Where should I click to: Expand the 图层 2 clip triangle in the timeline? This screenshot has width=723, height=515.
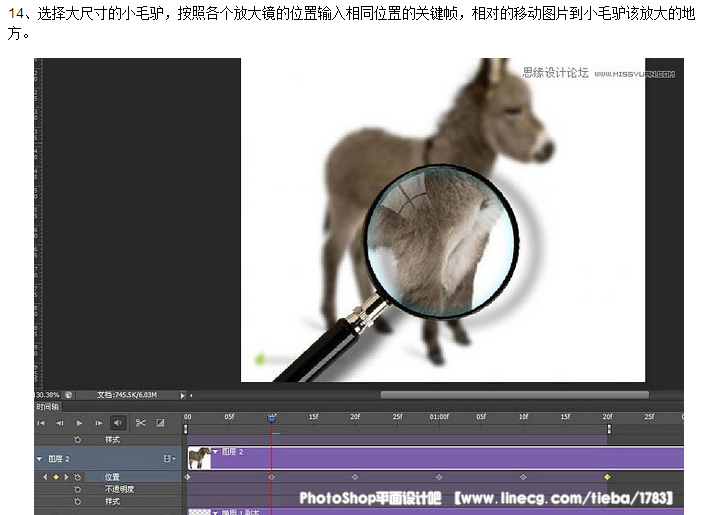click(215, 452)
